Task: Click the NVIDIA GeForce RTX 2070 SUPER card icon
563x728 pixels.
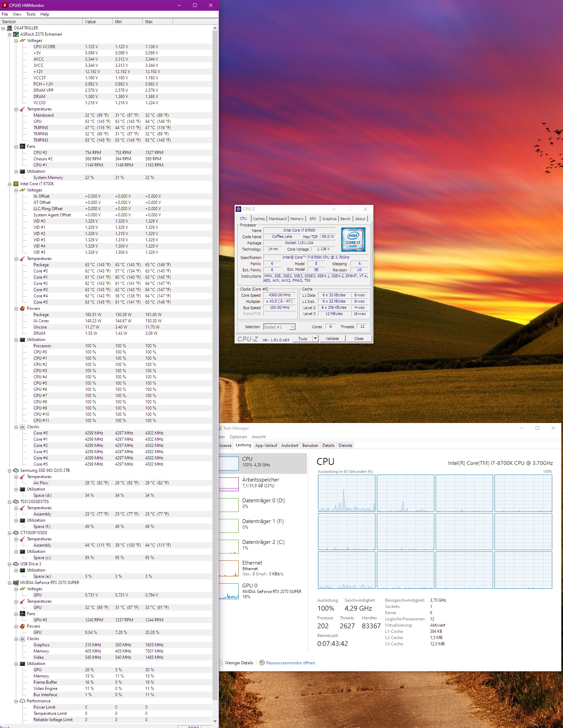Action: 16,583
